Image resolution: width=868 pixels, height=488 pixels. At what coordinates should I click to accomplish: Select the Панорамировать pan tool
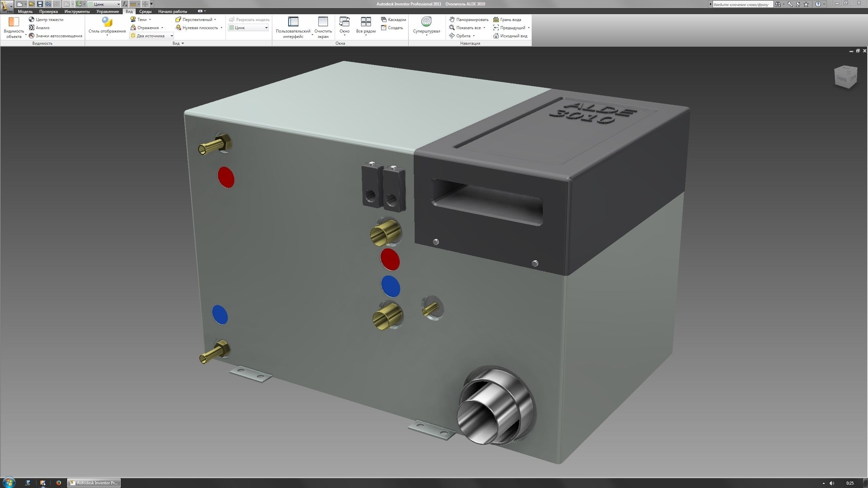coord(452,20)
